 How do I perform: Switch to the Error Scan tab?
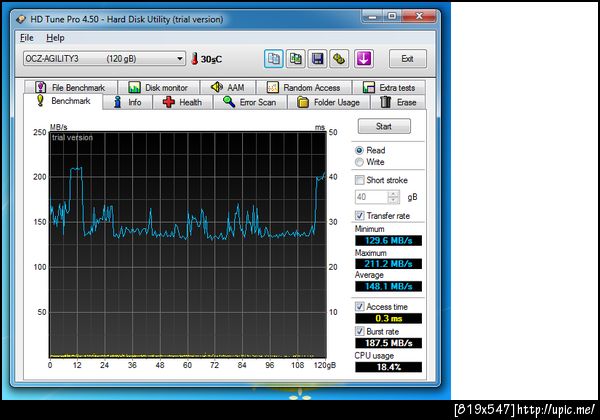point(250,102)
